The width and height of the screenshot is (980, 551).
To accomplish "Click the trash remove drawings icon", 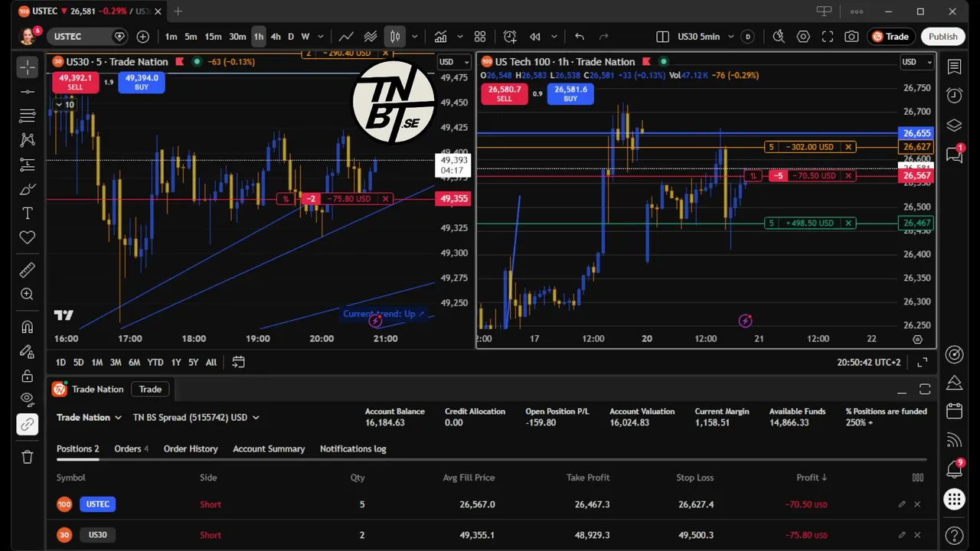I will click(28, 457).
